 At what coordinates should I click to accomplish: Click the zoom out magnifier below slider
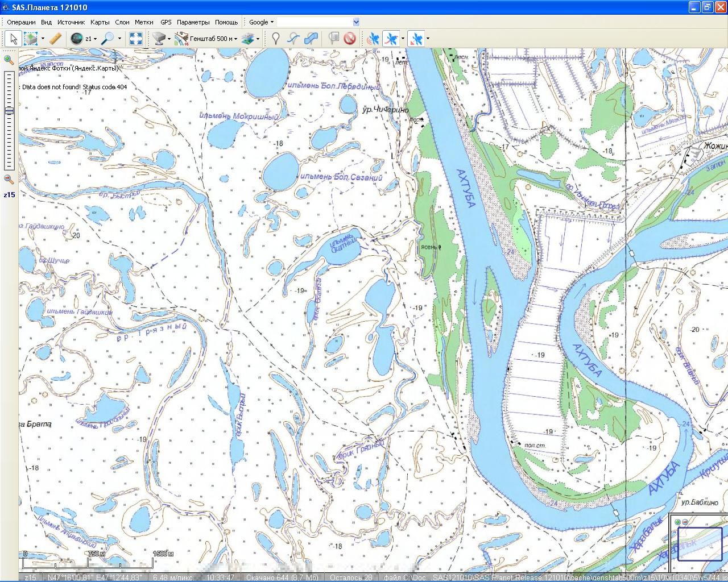click(x=9, y=179)
